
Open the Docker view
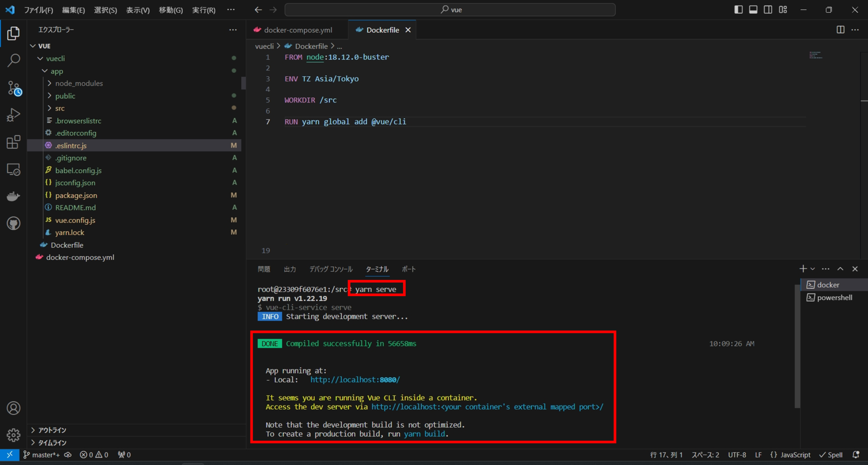click(13, 196)
